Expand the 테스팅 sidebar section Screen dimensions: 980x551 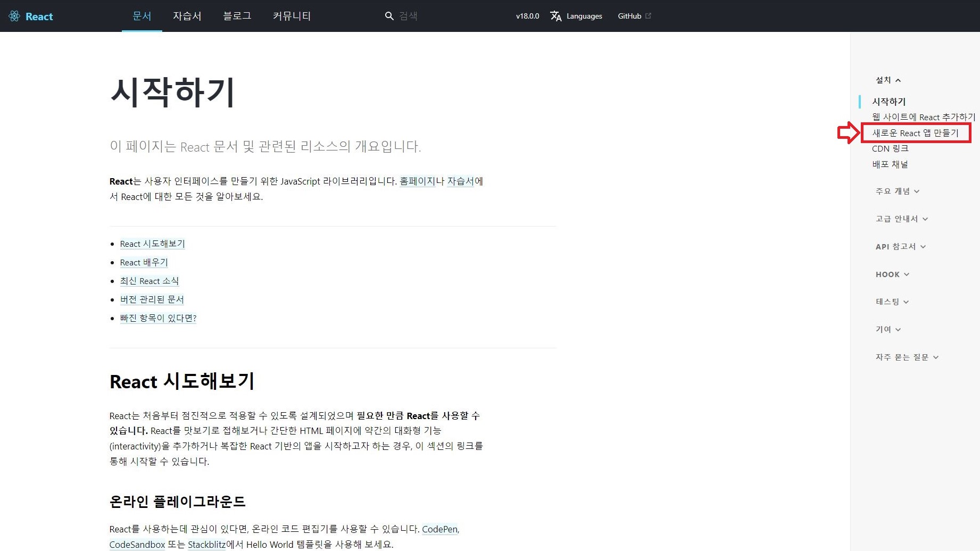pyautogui.click(x=892, y=302)
